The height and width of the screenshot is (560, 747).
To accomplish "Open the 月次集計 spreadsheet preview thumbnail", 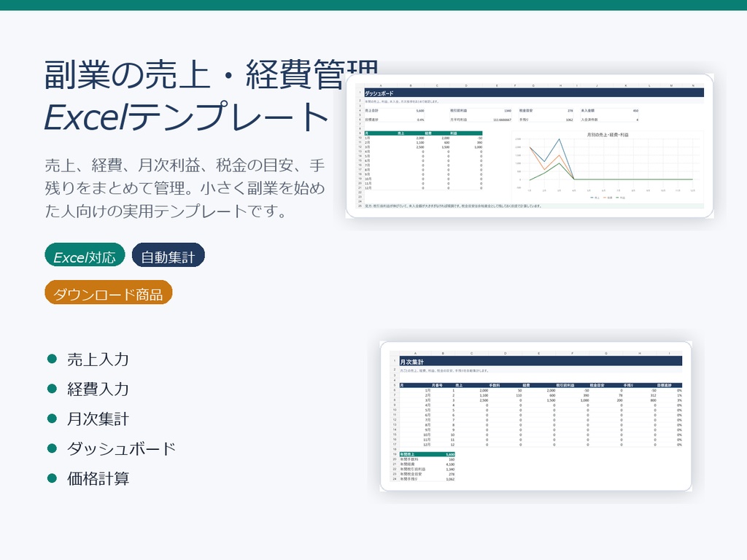I will pyautogui.click(x=535, y=416).
